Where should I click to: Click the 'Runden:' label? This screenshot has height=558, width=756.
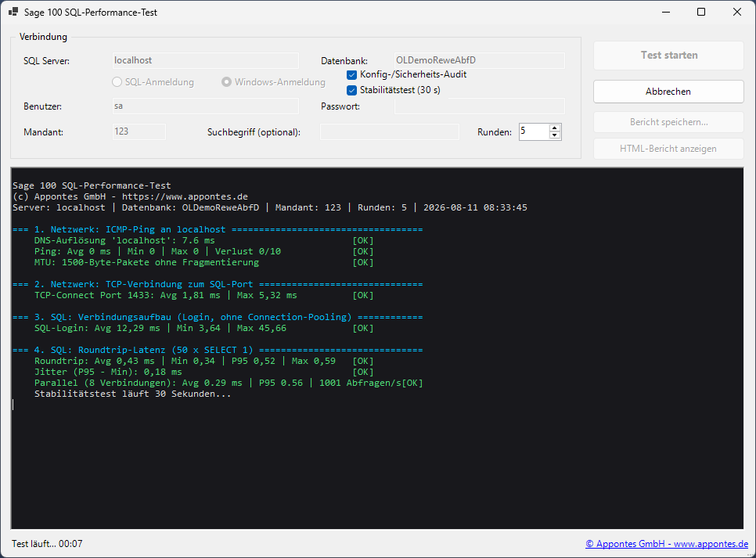coord(495,132)
